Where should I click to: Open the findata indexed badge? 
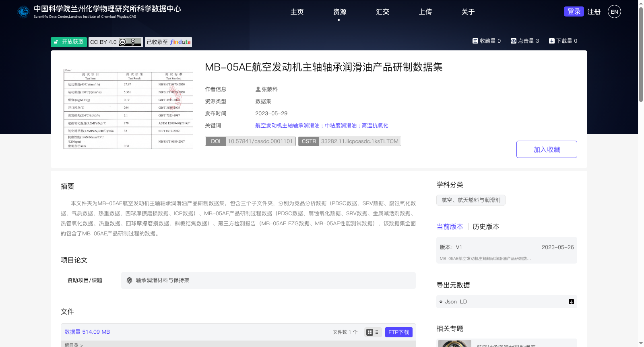click(x=168, y=42)
